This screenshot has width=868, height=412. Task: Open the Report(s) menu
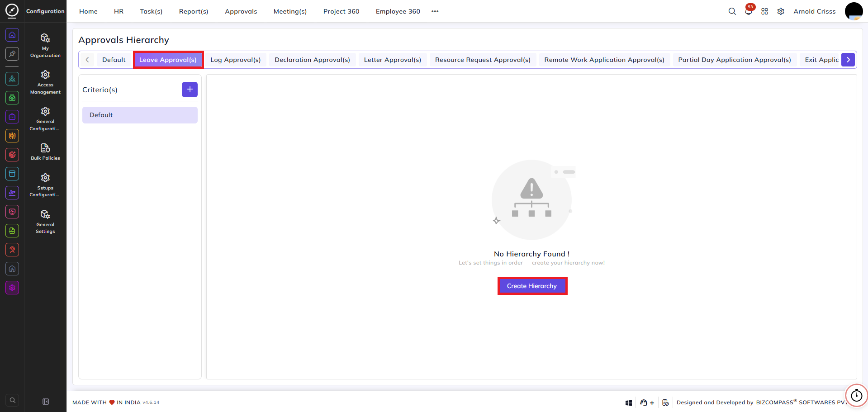click(194, 11)
